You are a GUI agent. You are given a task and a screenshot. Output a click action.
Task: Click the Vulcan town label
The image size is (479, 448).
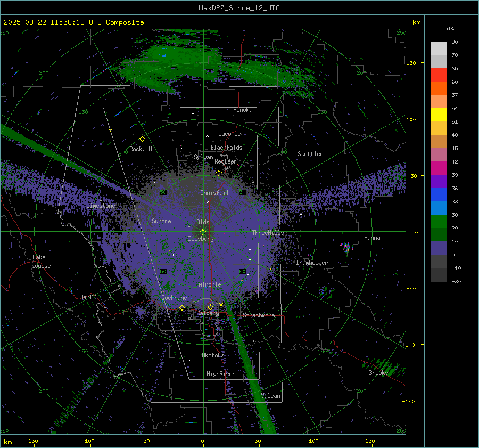click(x=271, y=396)
